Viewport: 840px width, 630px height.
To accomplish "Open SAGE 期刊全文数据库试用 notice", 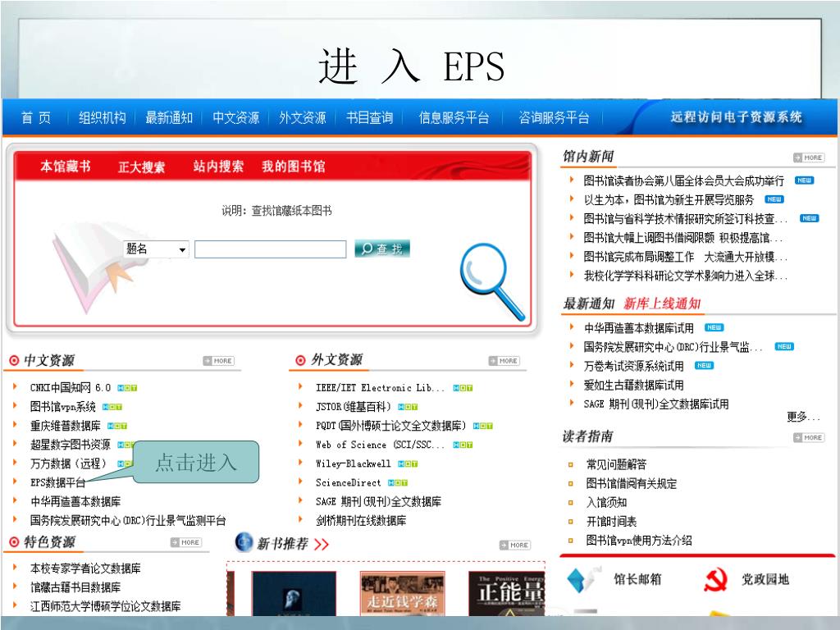I will pos(656,404).
